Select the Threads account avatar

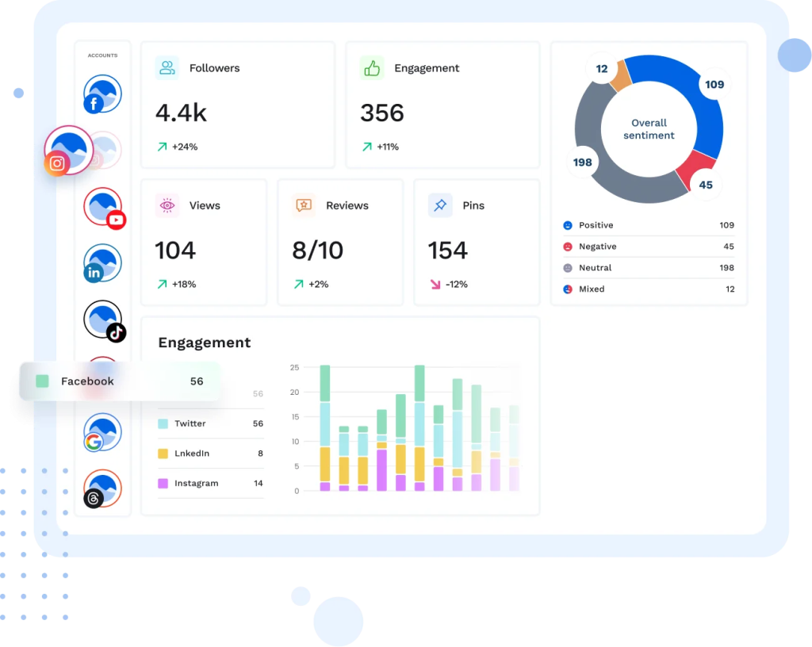pos(102,488)
